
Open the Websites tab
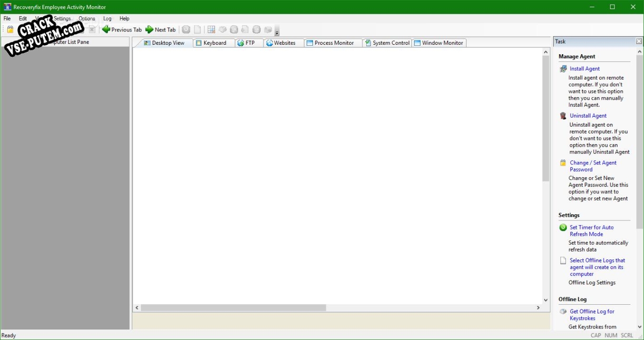(284, 43)
